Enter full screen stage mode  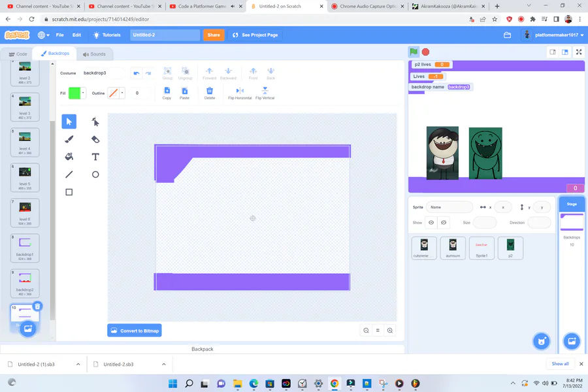tap(579, 52)
